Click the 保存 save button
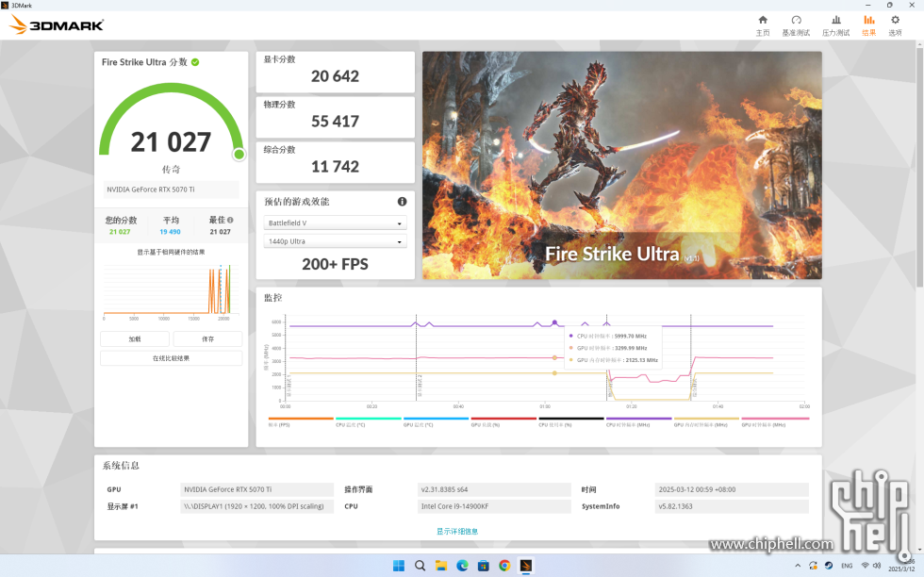The image size is (924, 577). tap(207, 338)
